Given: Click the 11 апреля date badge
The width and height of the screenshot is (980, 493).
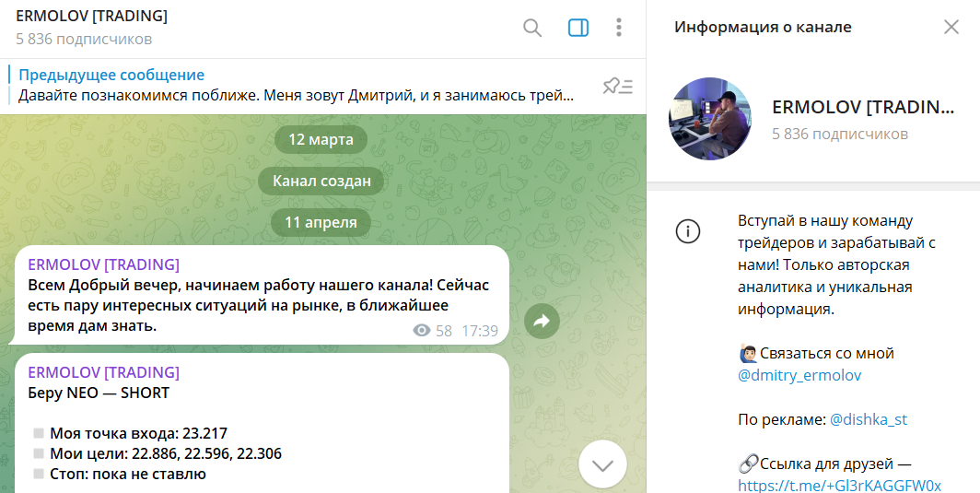Looking at the screenshot, I should [321, 222].
